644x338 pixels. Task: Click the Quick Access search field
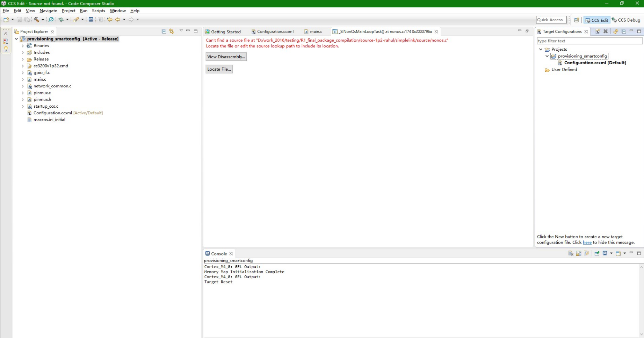pyautogui.click(x=551, y=20)
